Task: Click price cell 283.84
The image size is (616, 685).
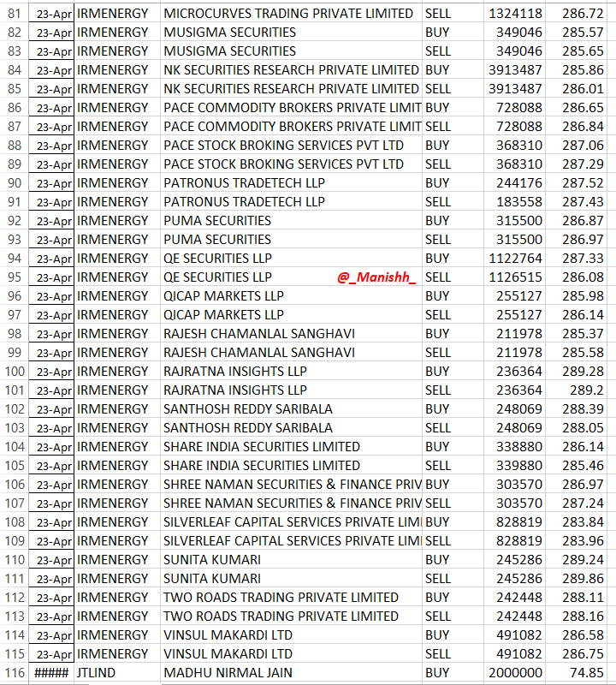Action: coord(576,521)
